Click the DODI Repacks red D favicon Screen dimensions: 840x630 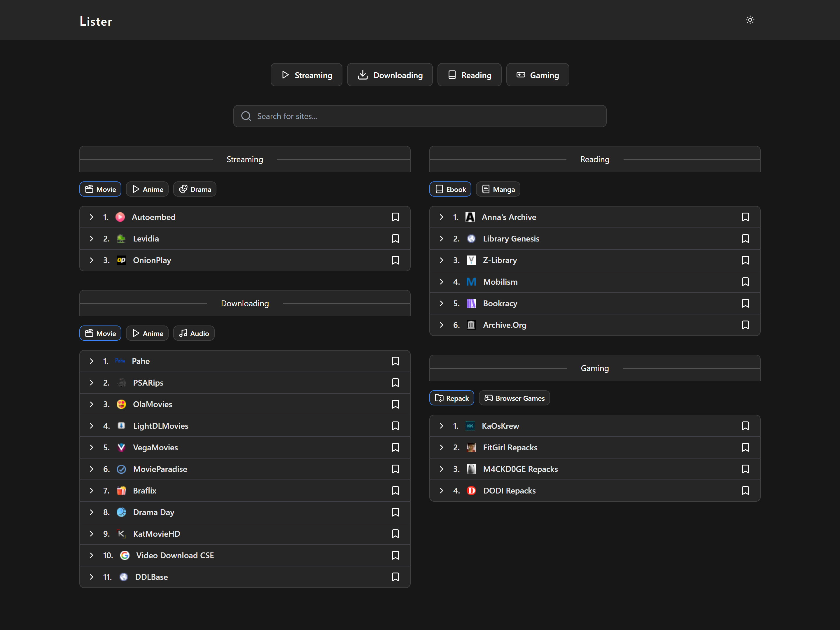tap(471, 491)
